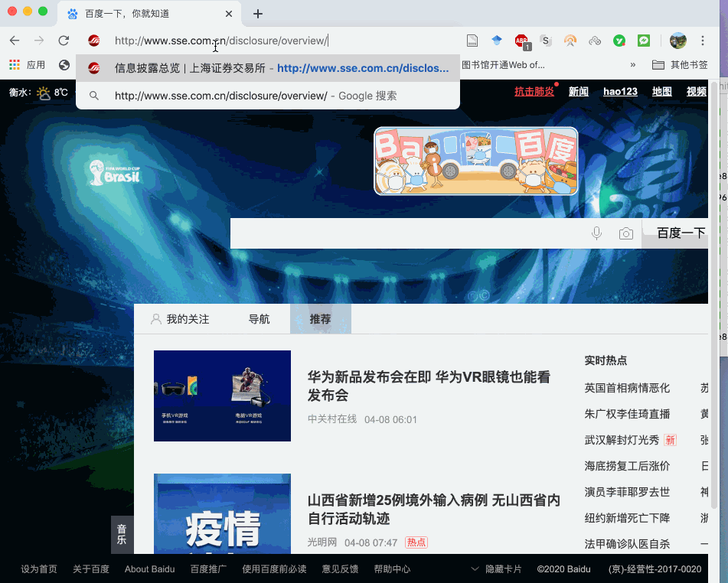Click the voice search microphone icon
Viewport: 728px width, 583px height.
click(596, 233)
